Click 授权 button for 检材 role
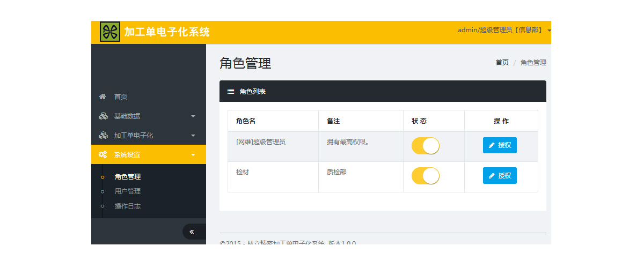Viewport: 644px width, 268px height. click(x=500, y=176)
